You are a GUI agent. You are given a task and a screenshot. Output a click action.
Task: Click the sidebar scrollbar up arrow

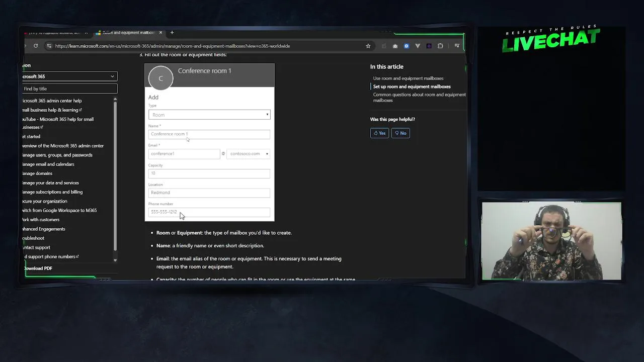(x=115, y=99)
